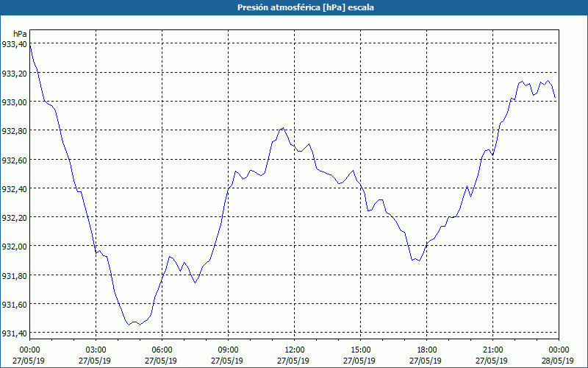Select the 932,60 axis value
The width and height of the screenshot is (588, 368).
pos(14,160)
